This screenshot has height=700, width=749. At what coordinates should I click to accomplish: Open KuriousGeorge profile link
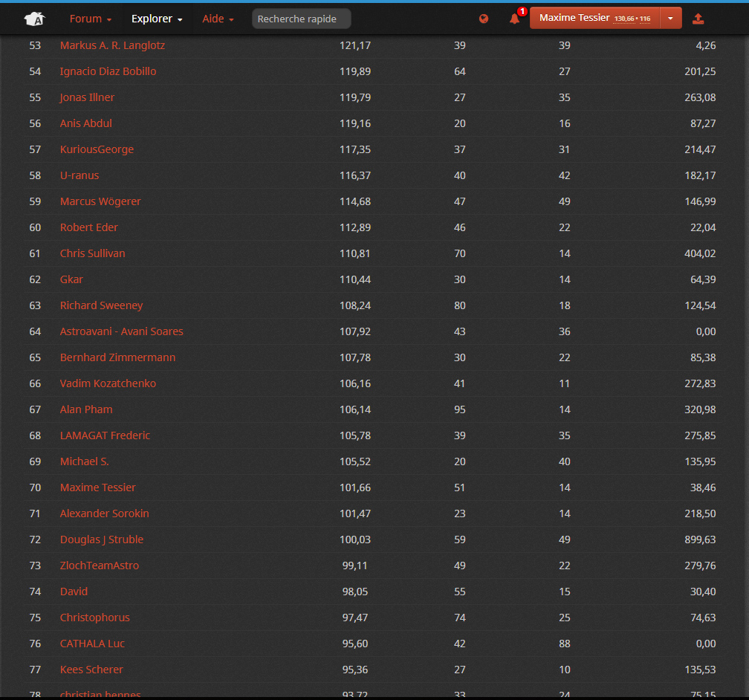pyautogui.click(x=97, y=149)
